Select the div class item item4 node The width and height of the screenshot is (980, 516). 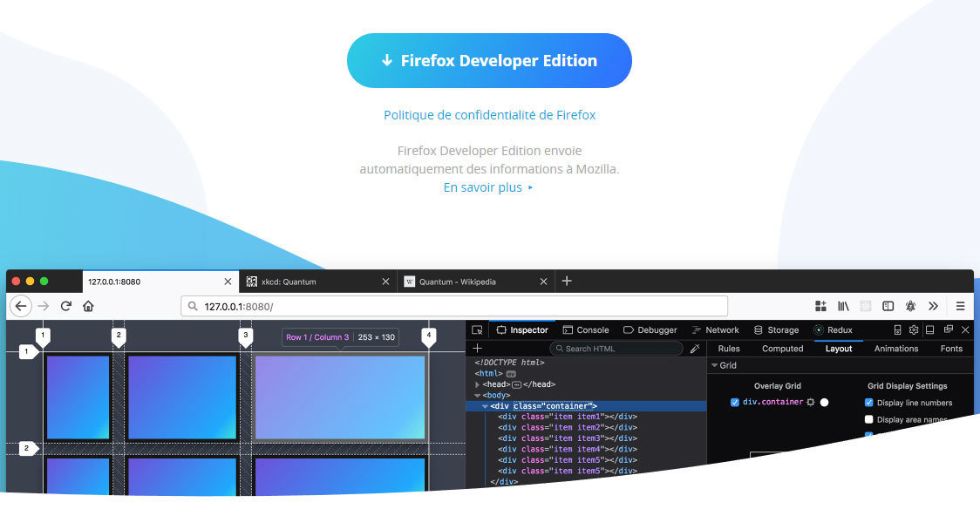568,449
